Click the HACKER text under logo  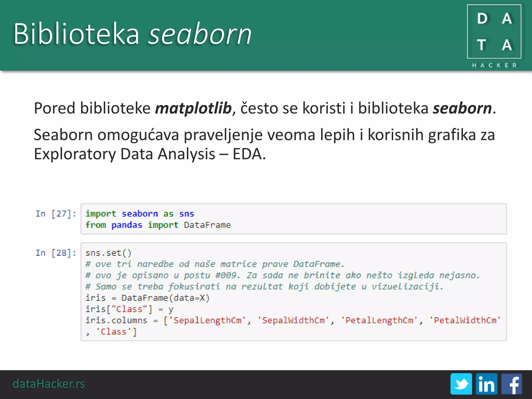pos(494,65)
